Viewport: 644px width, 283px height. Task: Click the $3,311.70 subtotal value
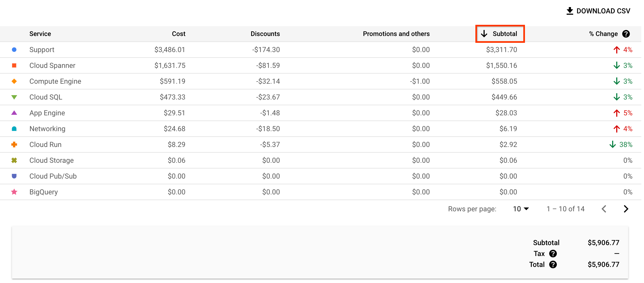(502, 50)
